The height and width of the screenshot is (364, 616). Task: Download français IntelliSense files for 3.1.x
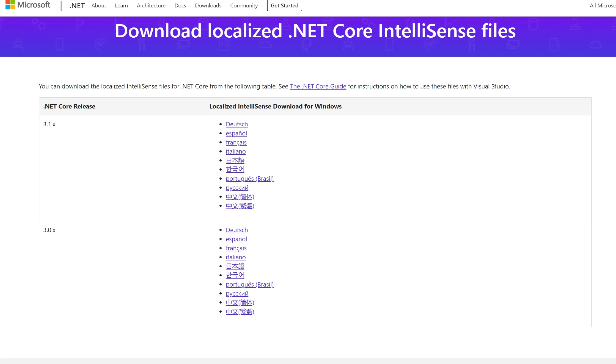[236, 142]
